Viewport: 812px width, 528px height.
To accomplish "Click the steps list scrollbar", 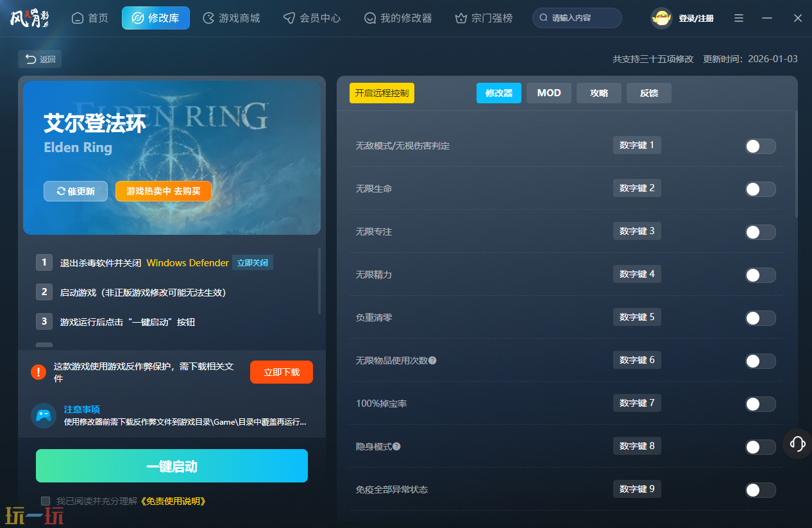I will pyautogui.click(x=319, y=280).
